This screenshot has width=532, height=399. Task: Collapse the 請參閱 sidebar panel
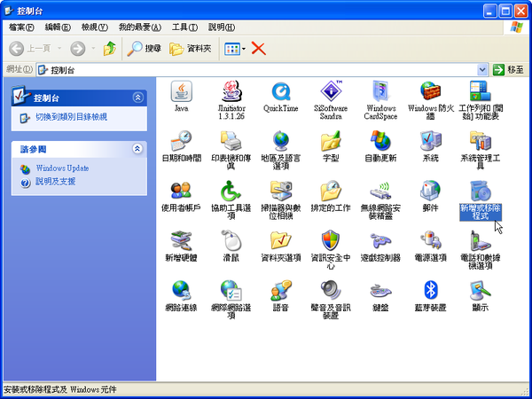pos(137,149)
